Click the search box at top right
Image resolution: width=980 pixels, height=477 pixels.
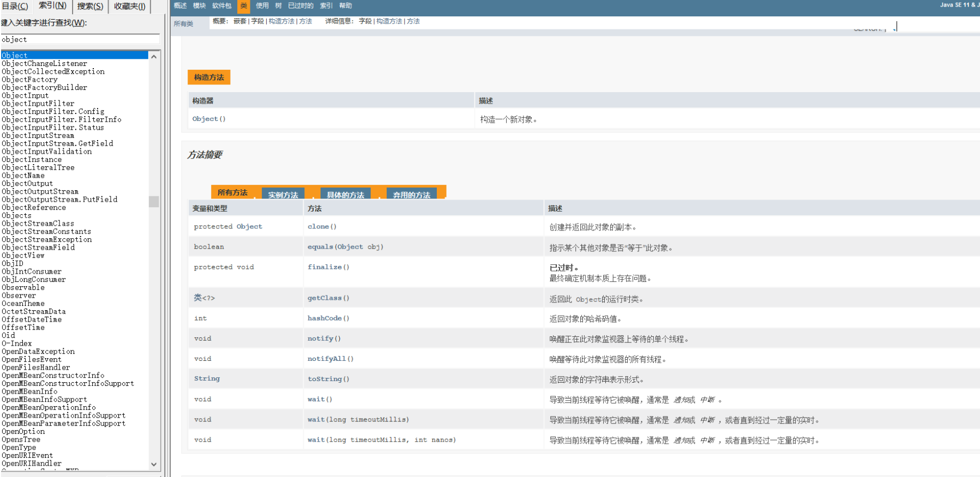[936, 27]
